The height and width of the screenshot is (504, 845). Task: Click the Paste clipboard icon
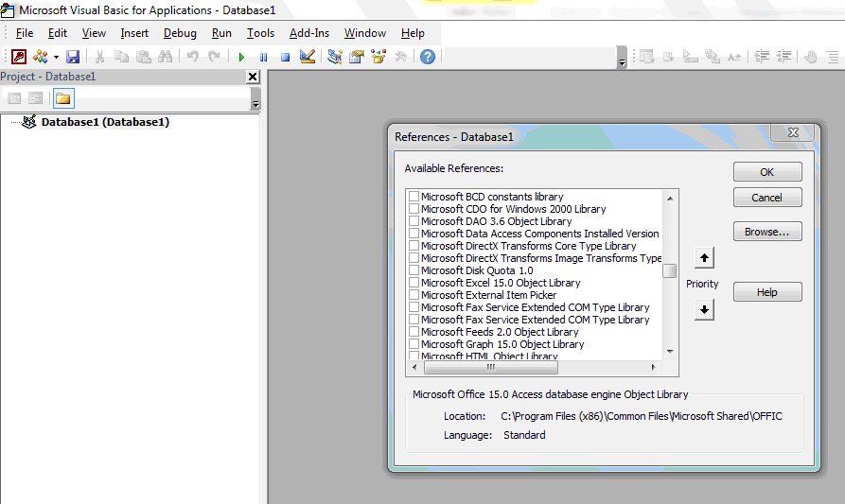143,56
